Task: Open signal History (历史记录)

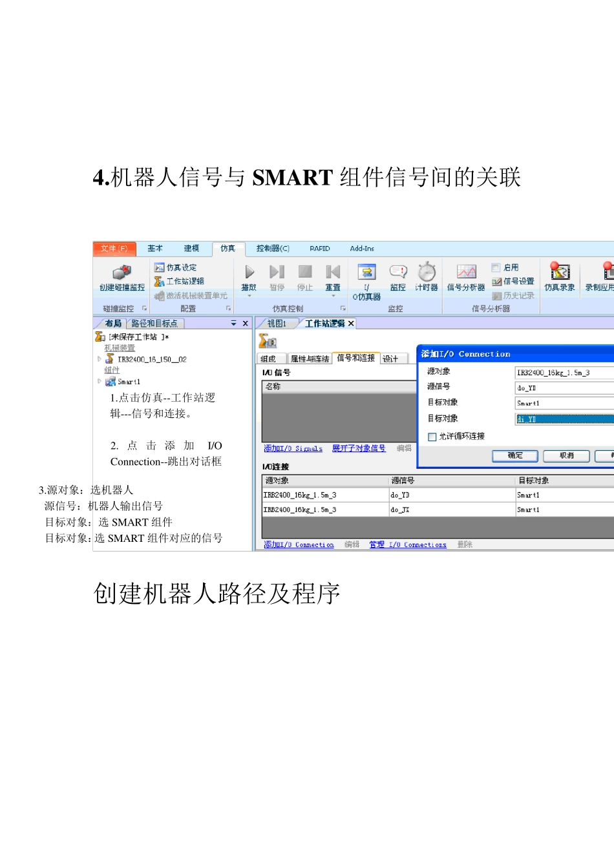Action: click(x=513, y=296)
